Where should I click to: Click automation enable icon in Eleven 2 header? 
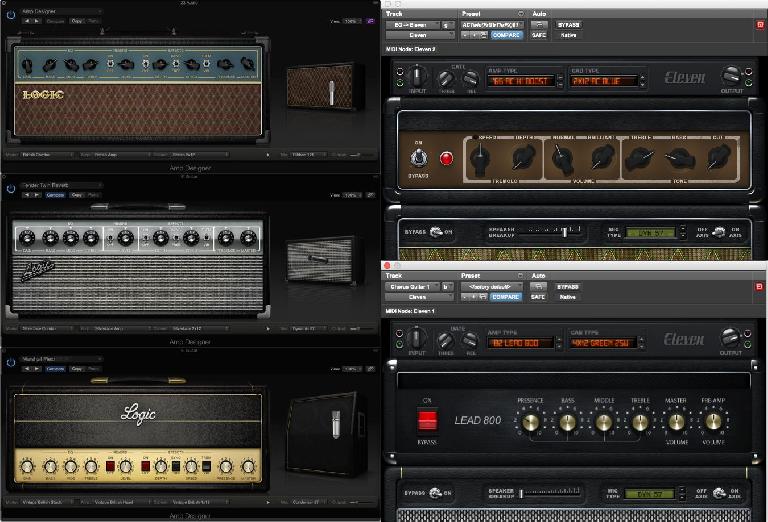539,25
